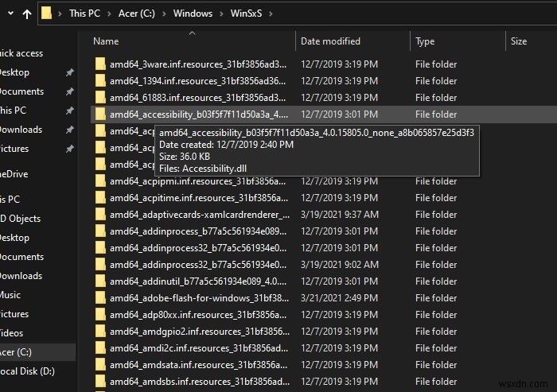Select folder name amd64_amdsata.inf.resources_31bf3856a...
This screenshot has height=392, width=557.
pyautogui.click(x=199, y=365)
